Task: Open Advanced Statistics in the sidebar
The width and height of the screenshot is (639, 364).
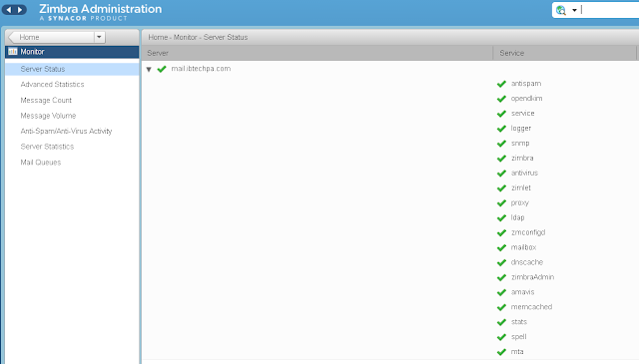Action: pyautogui.click(x=52, y=85)
